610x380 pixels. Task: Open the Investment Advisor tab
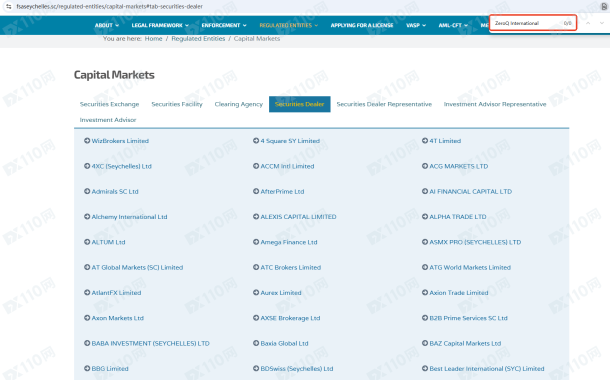tap(108, 120)
